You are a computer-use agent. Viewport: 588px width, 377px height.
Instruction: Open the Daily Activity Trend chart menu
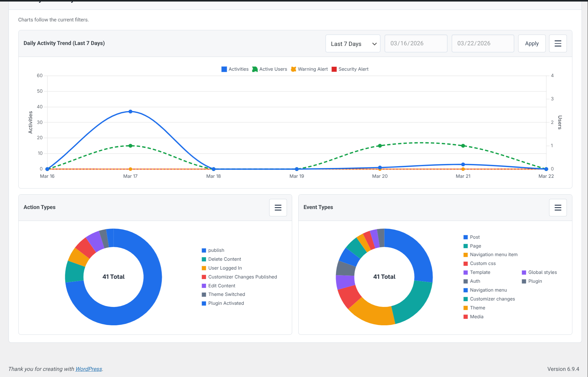[x=558, y=43]
